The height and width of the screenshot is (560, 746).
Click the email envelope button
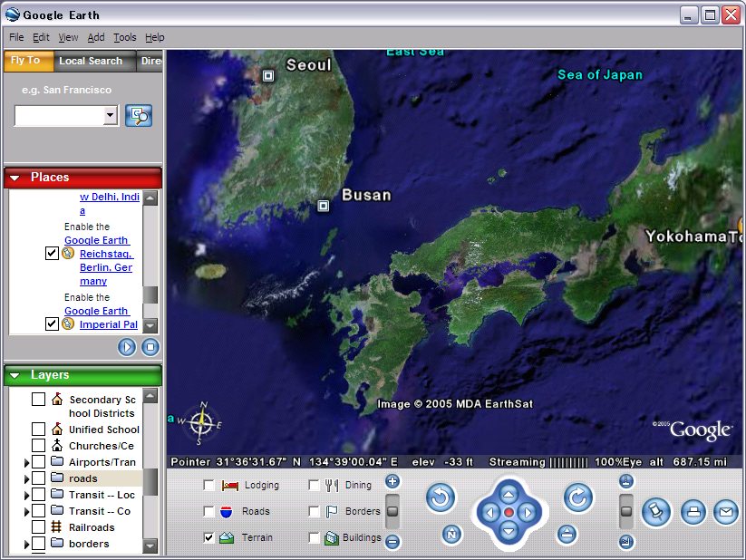(x=725, y=512)
